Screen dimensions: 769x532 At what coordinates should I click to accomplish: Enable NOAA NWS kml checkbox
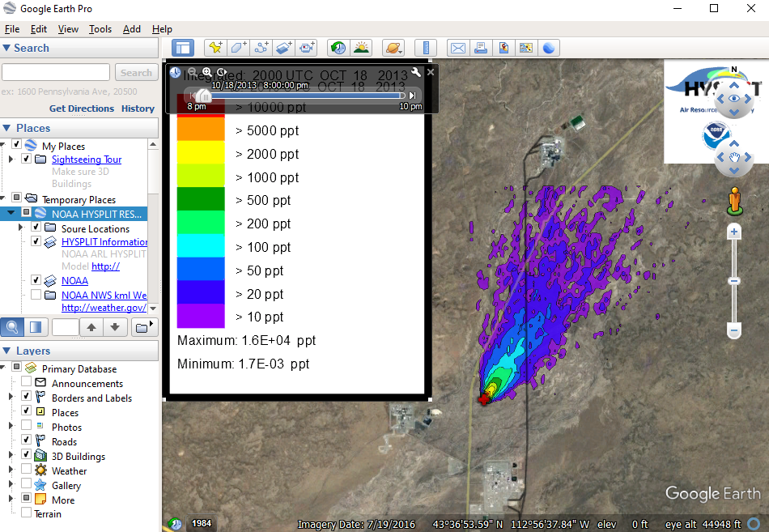click(x=36, y=295)
